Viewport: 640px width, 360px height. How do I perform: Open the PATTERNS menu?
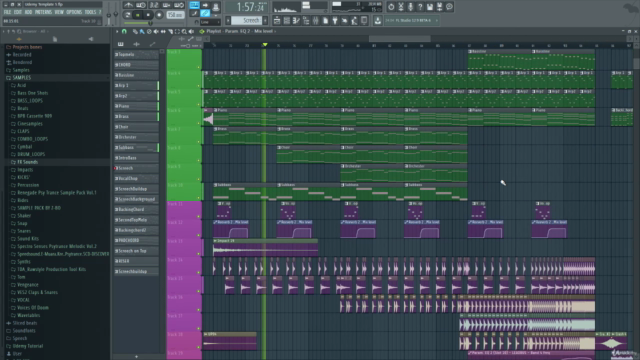[43, 12]
